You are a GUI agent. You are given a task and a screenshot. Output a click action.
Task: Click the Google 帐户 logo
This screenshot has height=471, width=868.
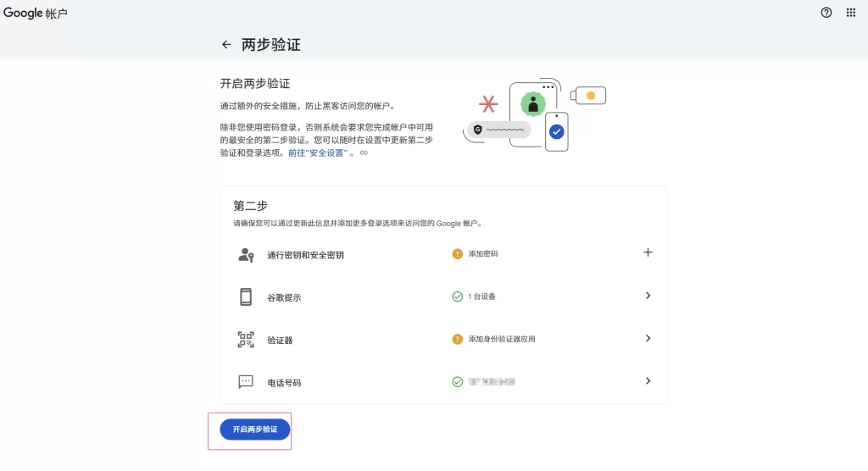click(x=35, y=13)
